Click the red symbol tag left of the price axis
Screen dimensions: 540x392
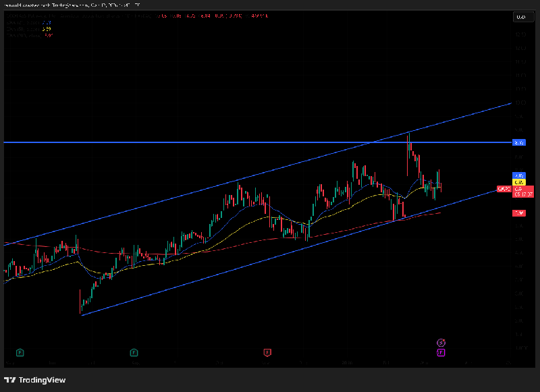pyautogui.click(x=504, y=189)
